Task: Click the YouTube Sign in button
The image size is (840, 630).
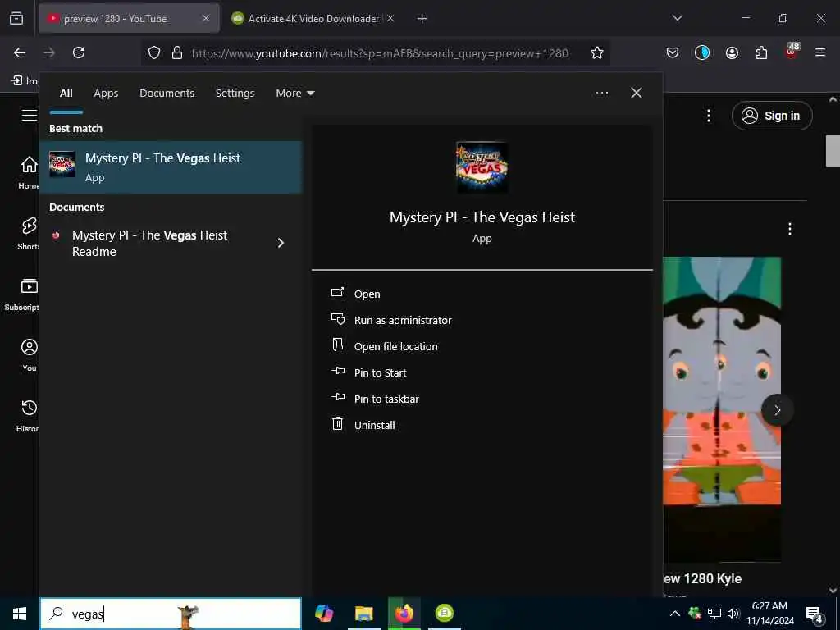Action: pos(772,116)
